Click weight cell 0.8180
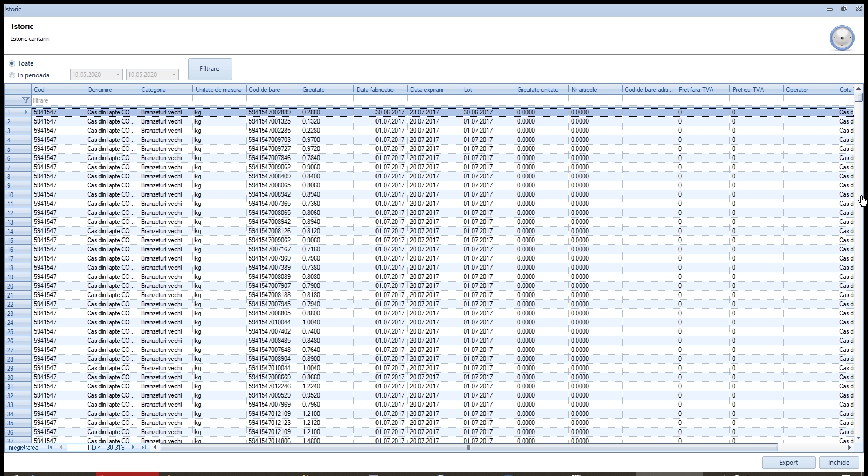This screenshot has height=476, width=868. [327, 295]
